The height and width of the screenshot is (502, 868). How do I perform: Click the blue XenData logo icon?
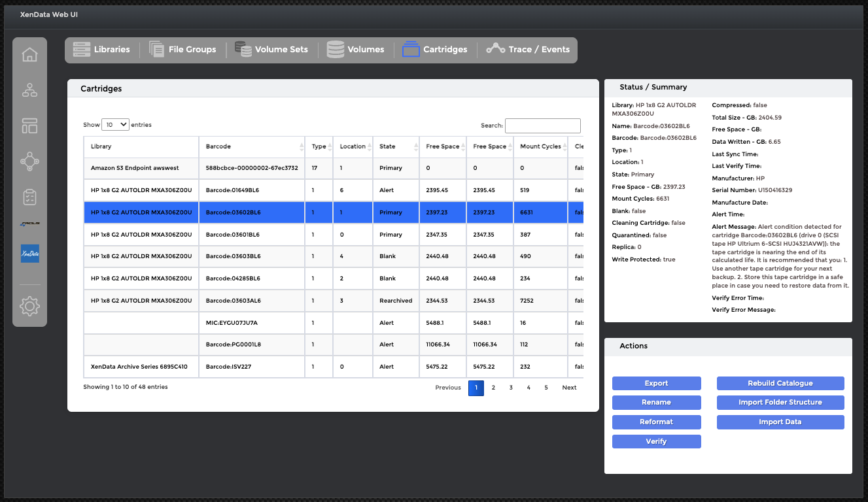30,254
